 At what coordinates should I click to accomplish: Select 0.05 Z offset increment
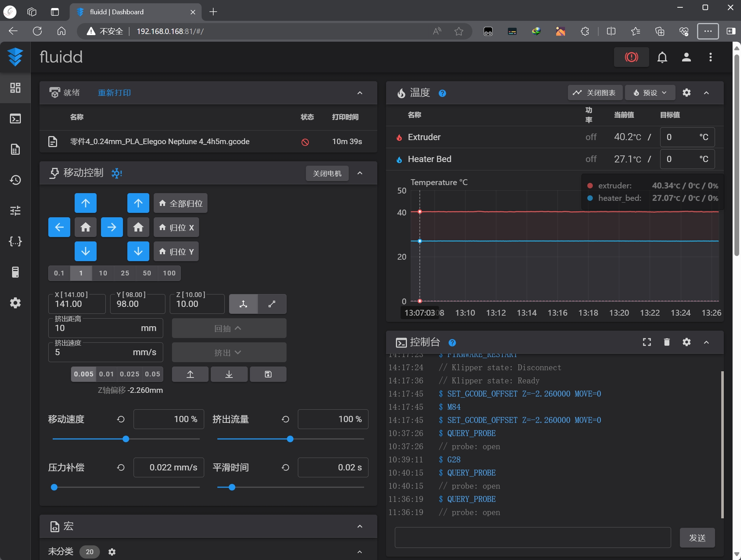pos(152,374)
